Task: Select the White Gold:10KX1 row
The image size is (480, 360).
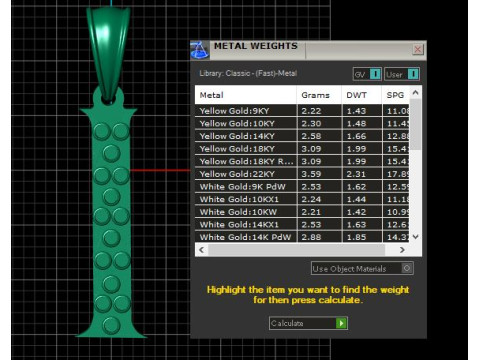Action: (302, 199)
